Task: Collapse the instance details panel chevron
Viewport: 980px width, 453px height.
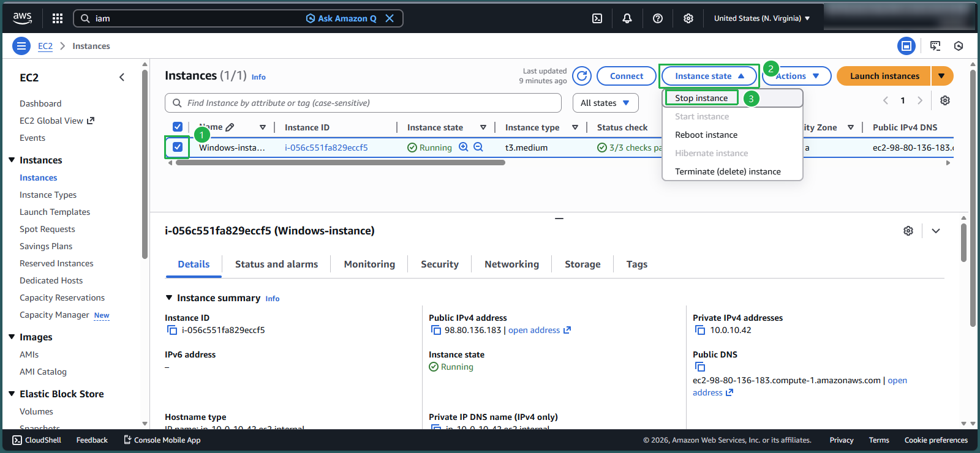Action: pos(936,231)
